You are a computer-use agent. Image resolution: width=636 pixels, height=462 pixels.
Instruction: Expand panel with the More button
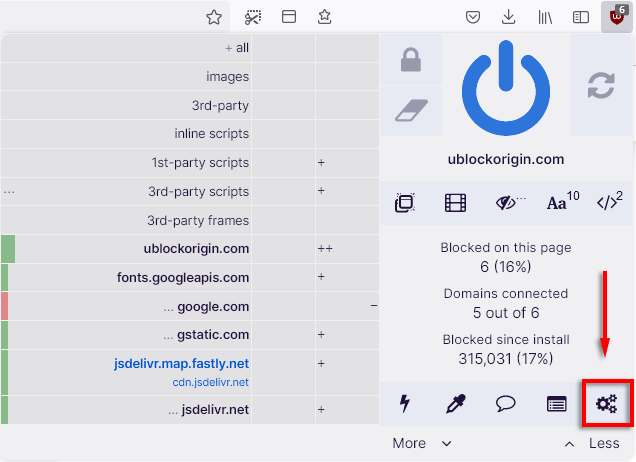point(422,443)
